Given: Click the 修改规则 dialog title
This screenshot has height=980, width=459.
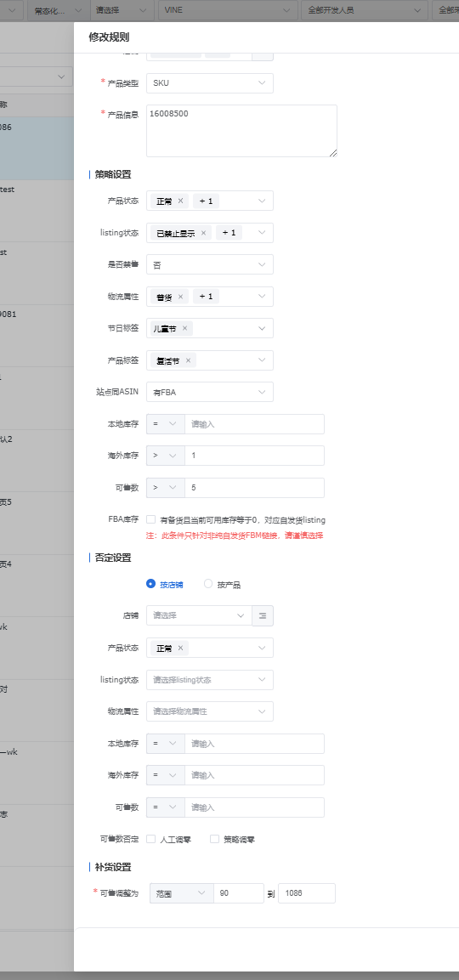Looking at the screenshot, I should [109, 37].
